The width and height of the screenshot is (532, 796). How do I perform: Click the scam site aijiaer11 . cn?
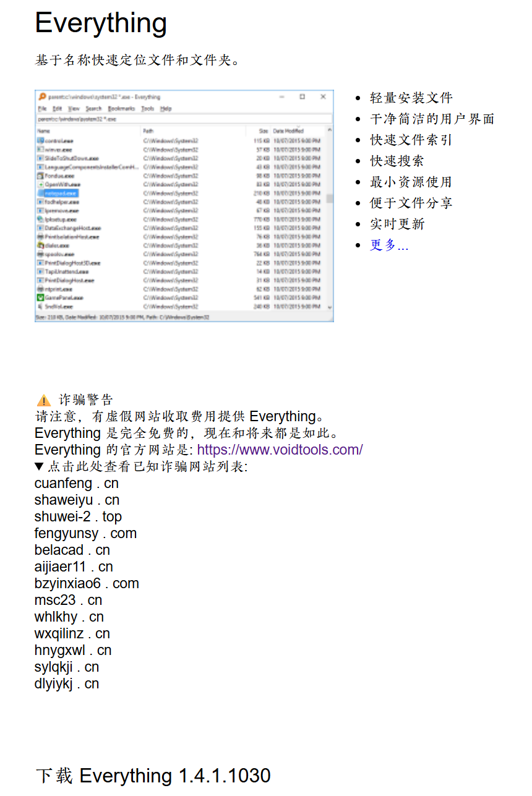click(x=74, y=567)
